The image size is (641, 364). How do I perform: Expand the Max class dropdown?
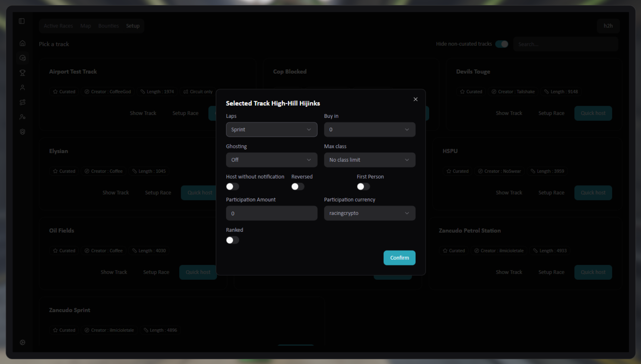[x=369, y=160]
